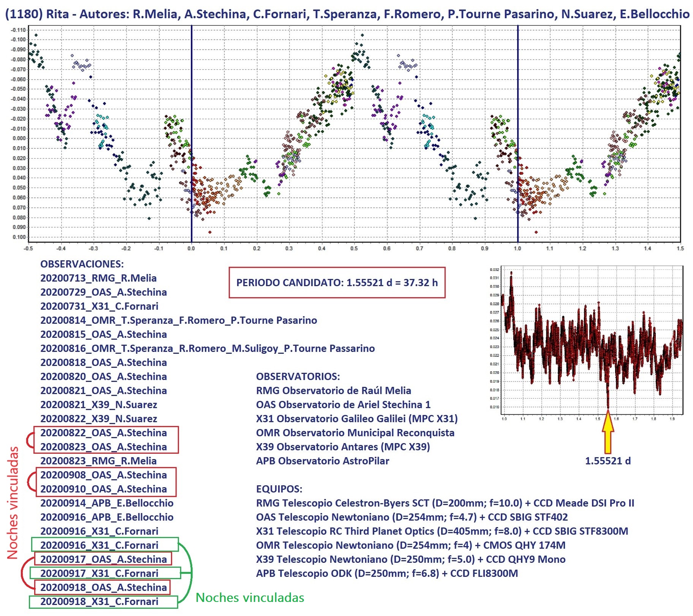Click the red vertical Noches vinculadas label
The width and height of the screenshot is (693, 616).
click(13, 502)
